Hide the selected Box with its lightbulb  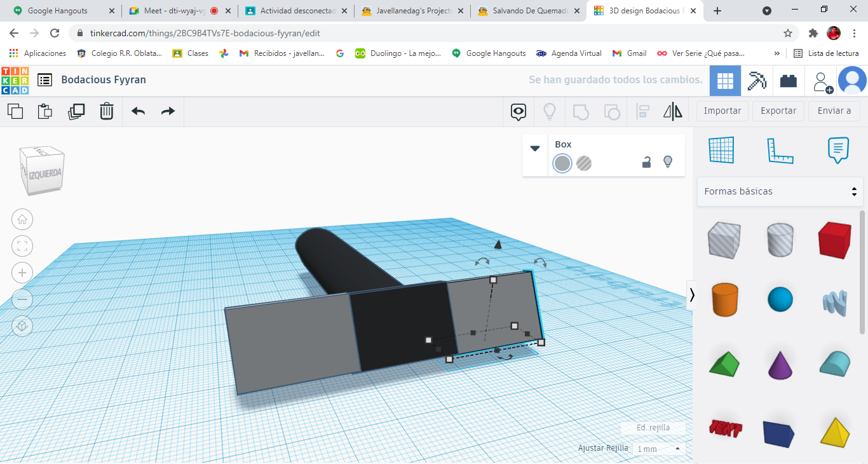pos(668,162)
